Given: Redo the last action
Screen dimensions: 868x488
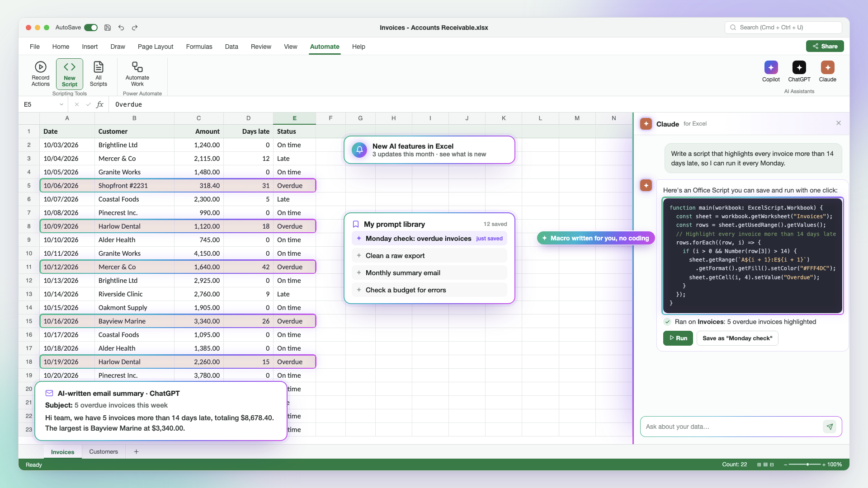Looking at the screenshot, I should pyautogui.click(x=135, y=28).
